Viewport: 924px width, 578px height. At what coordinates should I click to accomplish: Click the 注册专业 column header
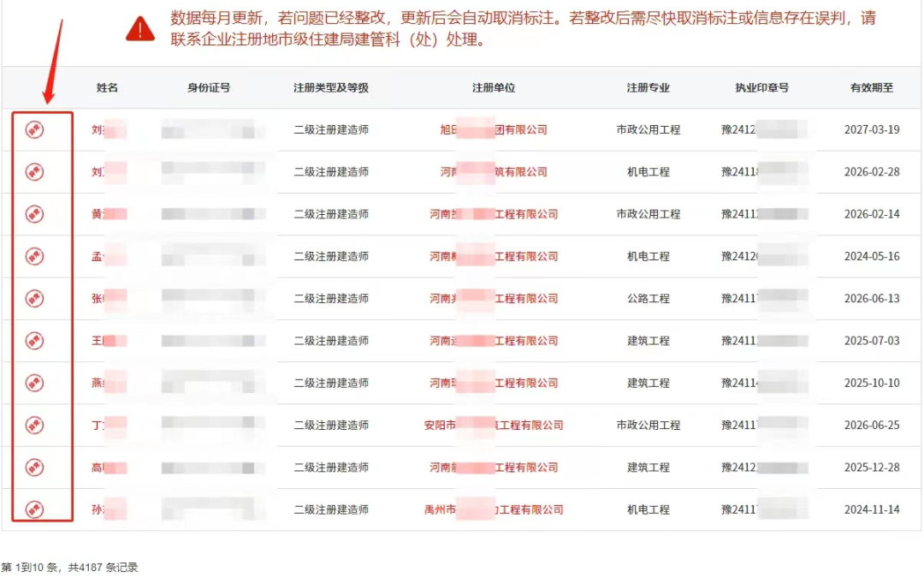(x=649, y=87)
